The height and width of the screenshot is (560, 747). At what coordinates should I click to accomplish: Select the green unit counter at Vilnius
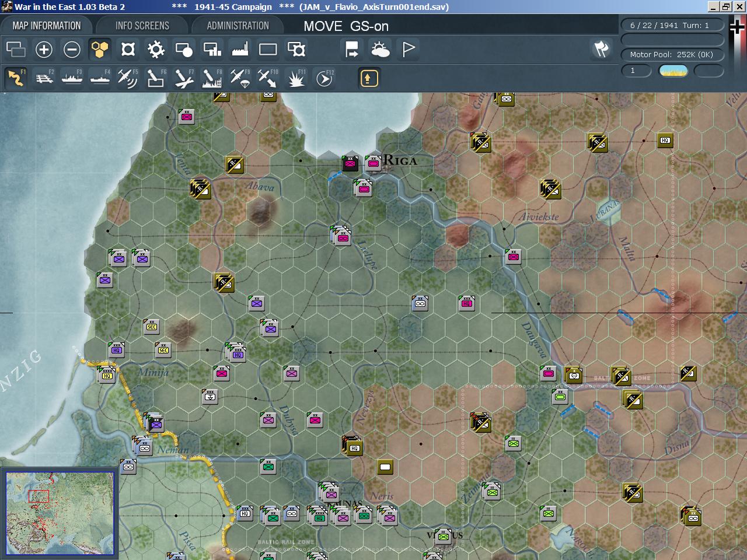click(444, 536)
